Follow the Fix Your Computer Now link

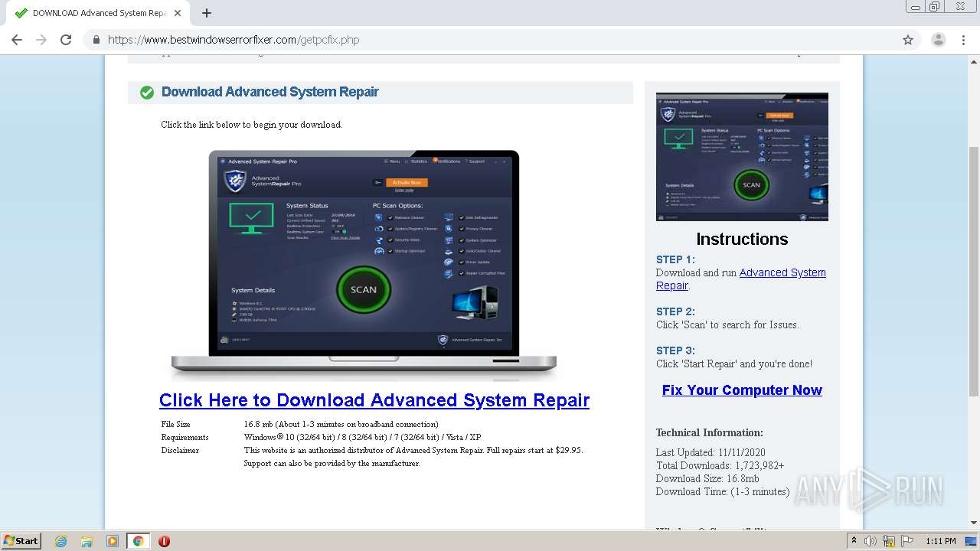tap(742, 390)
